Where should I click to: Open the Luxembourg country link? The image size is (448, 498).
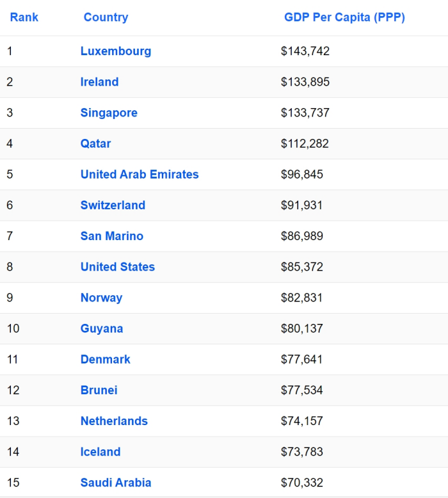tap(116, 51)
